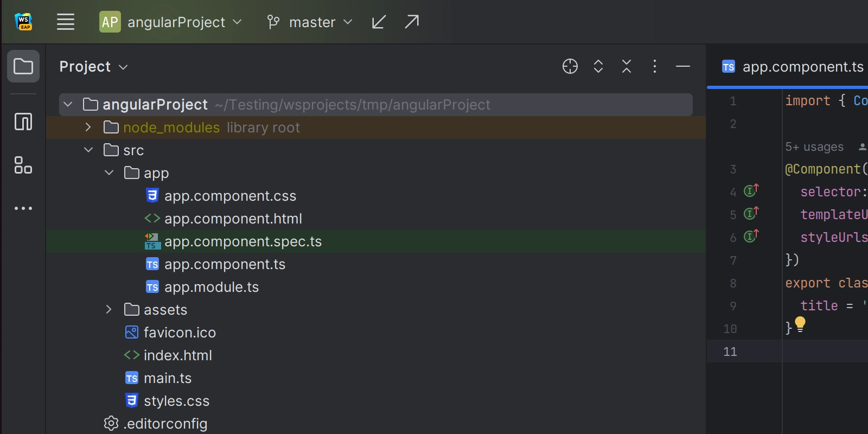Select index.html file
Screen dimensions: 868x434
(376, 355)
